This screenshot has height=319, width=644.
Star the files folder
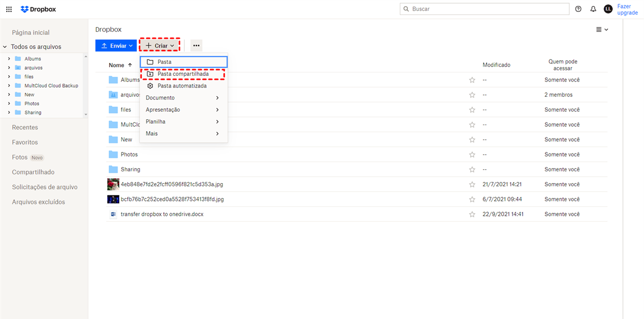[x=472, y=110]
